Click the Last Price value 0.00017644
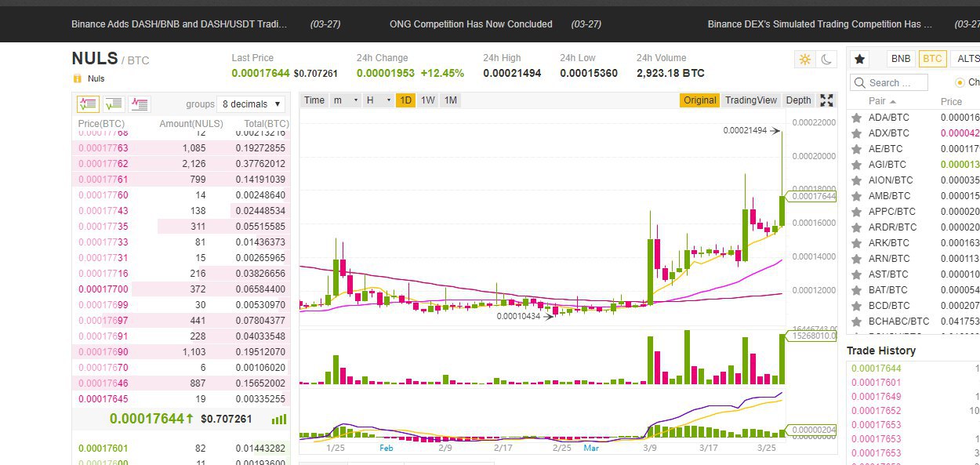 click(260, 73)
